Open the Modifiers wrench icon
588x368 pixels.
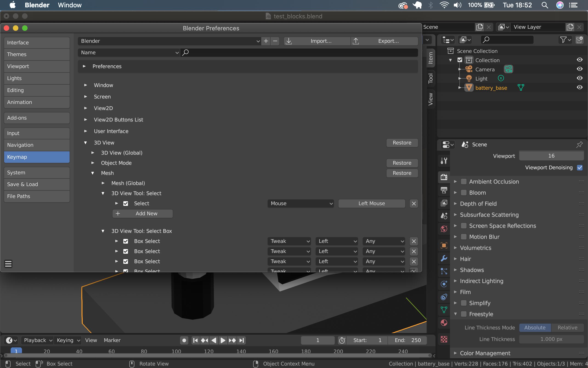(444, 258)
